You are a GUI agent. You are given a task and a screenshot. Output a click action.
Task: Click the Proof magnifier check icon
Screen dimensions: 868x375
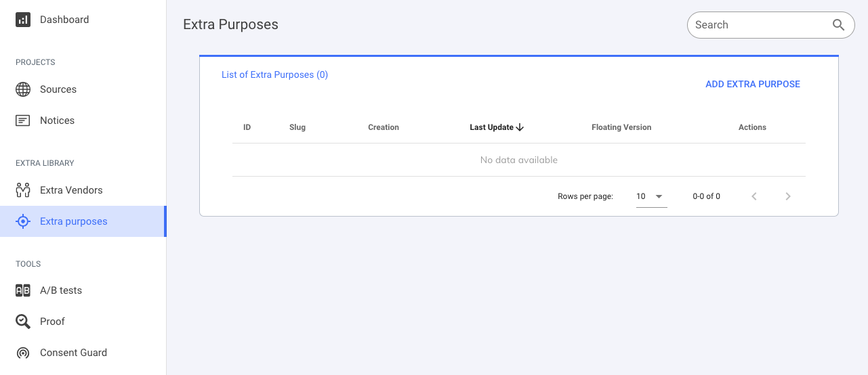(23, 322)
